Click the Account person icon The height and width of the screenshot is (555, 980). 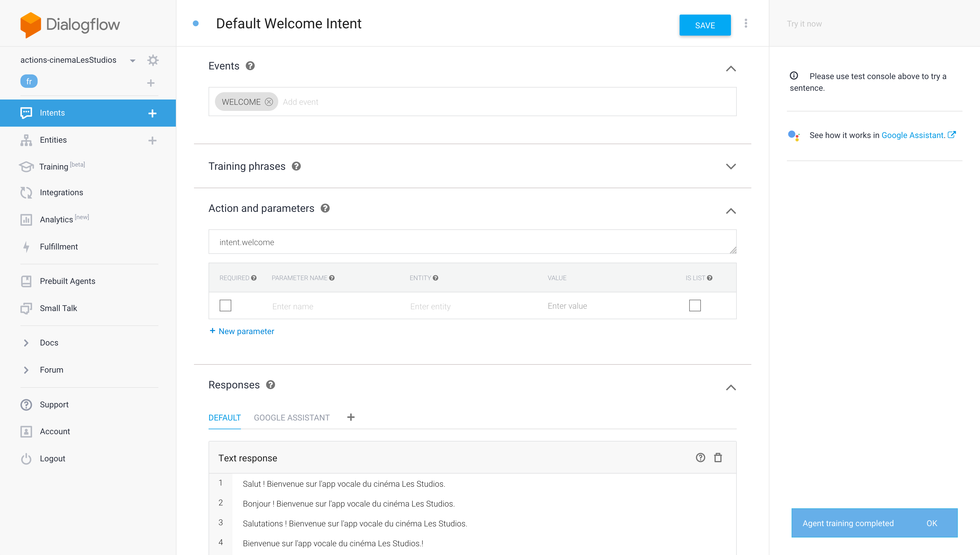point(26,432)
